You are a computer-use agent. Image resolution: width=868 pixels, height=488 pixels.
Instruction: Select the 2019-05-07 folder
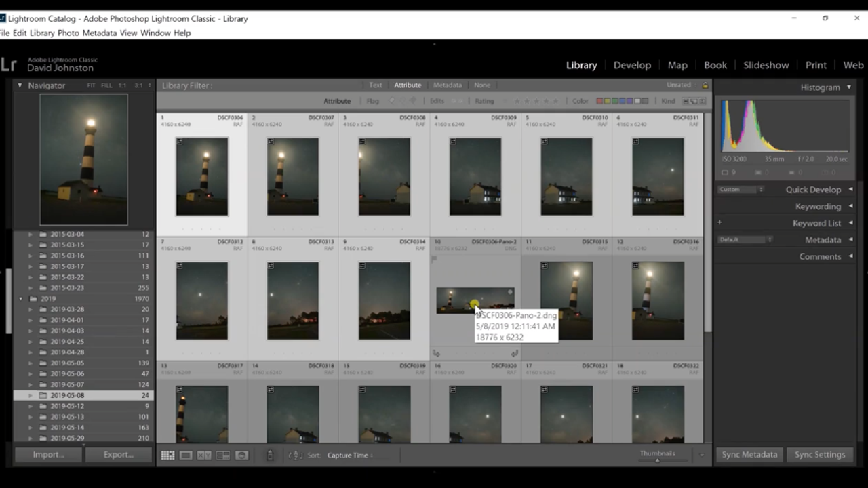[x=83, y=384]
